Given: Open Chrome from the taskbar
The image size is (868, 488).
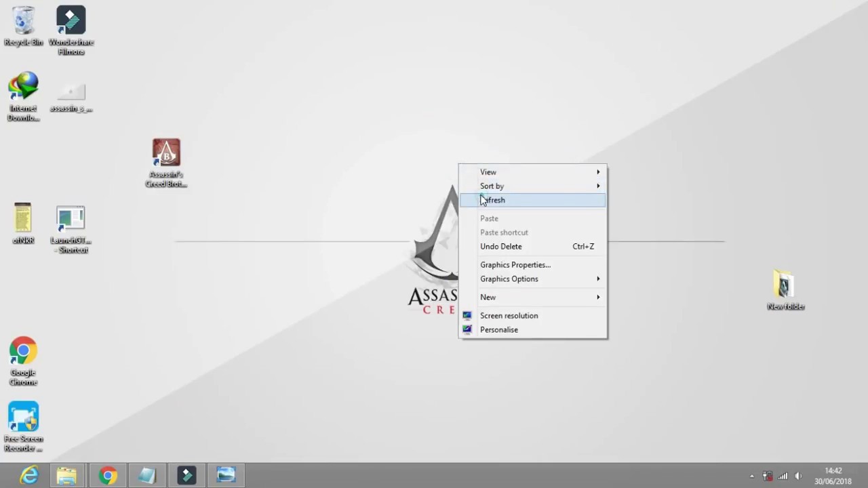Looking at the screenshot, I should [108, 476].
